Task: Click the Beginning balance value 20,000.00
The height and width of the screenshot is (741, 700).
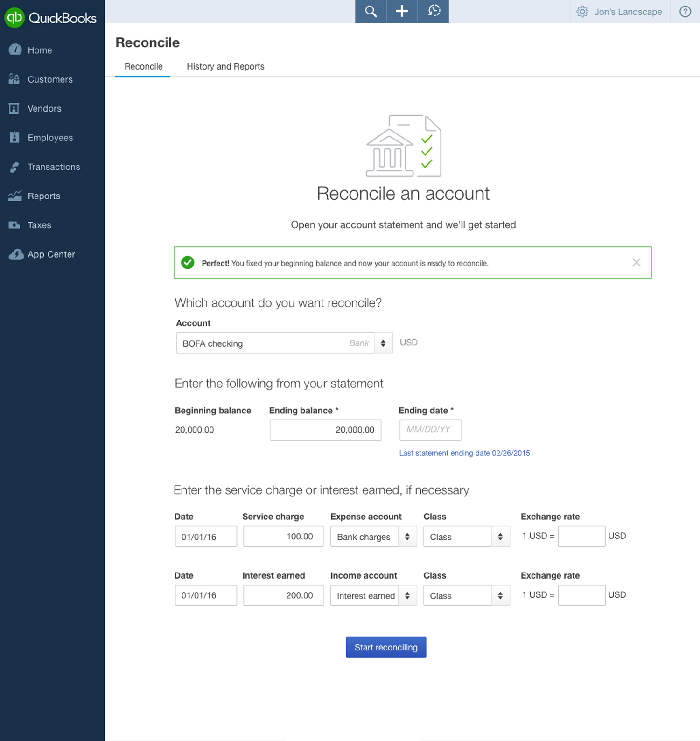Action: [x=195, y=430]
